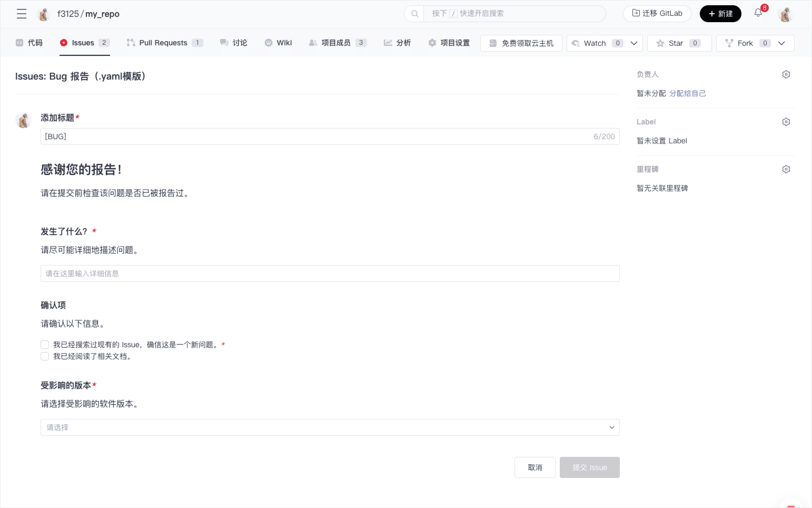This screenshot has width=812, height=508.
Task: Open the hamburger navigation menu
Action: click(x=22, y=14)
